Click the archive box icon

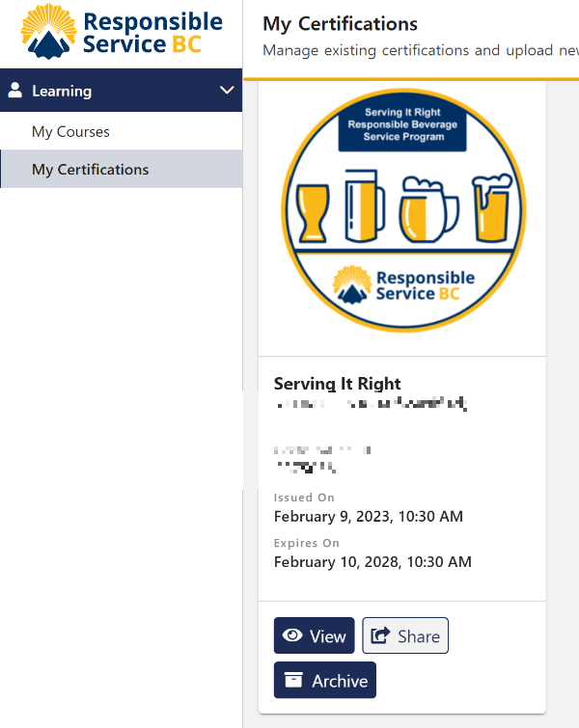[293, 679]
